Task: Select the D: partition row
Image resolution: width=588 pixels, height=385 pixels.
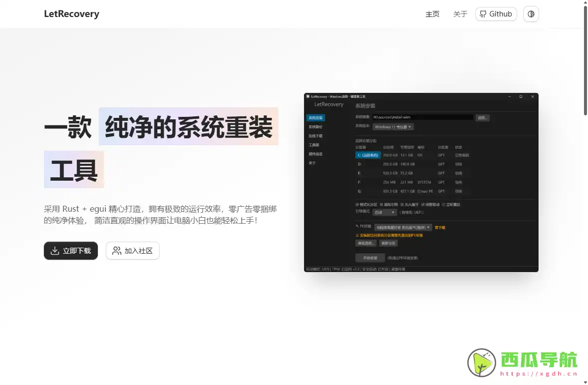Action: coord(412,164)
